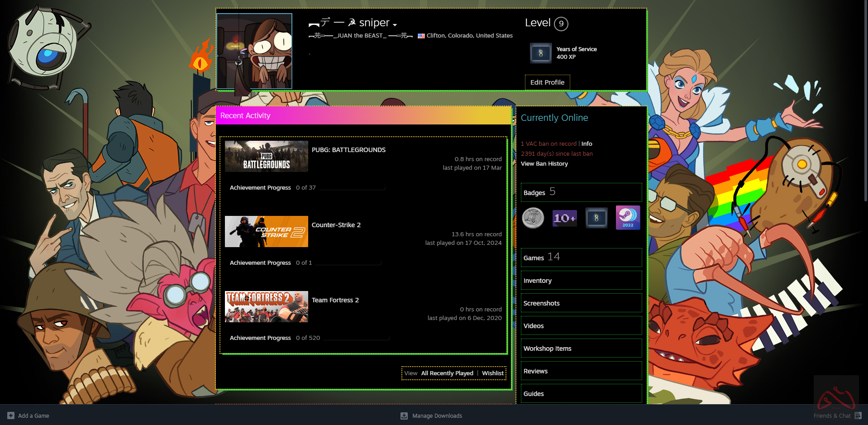Open Workshop Items from the sidebar
The width and height of the screenshot is (868, 425).
click(x=547, y=349)
